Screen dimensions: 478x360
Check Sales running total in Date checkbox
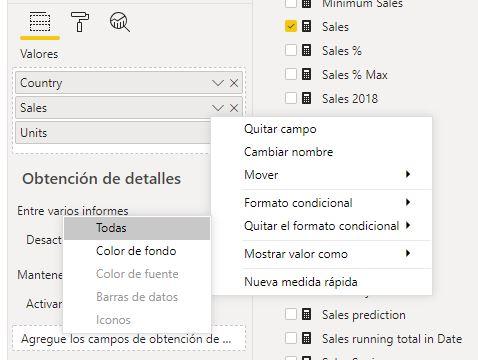click(291, 338)
